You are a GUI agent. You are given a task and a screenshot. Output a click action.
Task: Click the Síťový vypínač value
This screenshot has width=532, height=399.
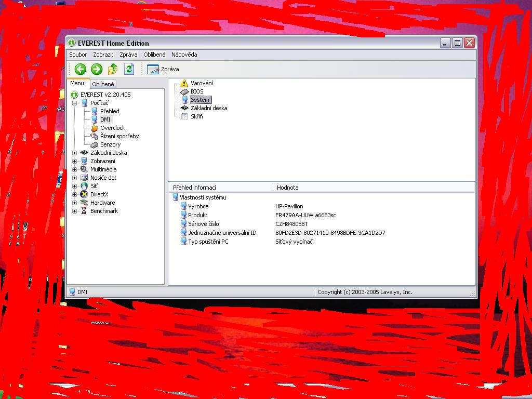tap(294, 242)
